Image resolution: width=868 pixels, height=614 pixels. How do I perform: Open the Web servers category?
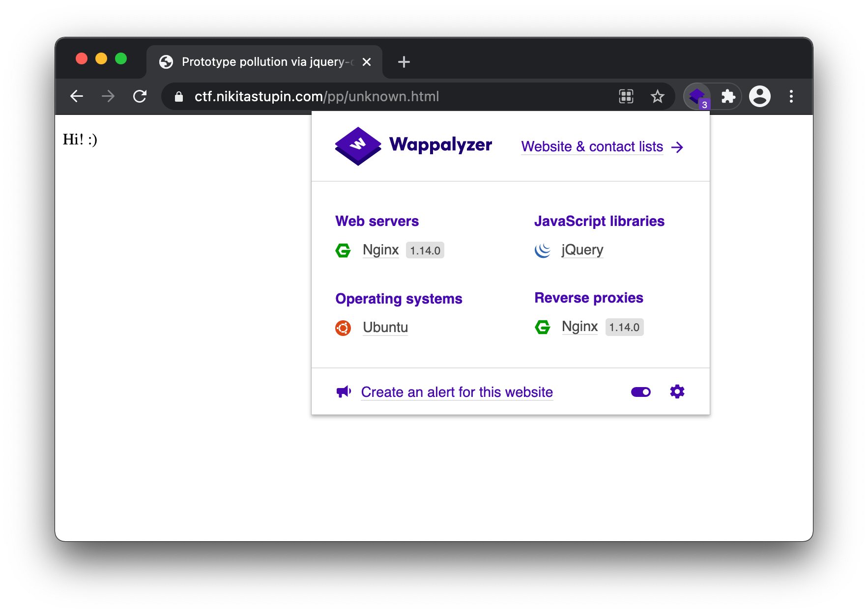click(x=377, y=221)
